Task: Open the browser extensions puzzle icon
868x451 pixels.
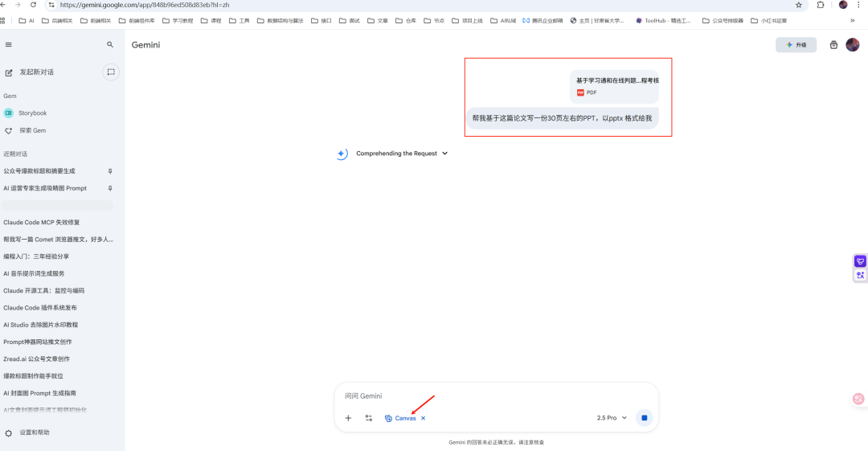Action: tap(821, 5)
